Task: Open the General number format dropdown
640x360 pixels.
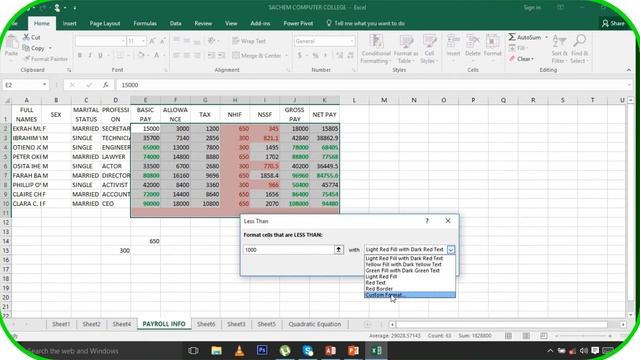Action: tap(351, 41)
